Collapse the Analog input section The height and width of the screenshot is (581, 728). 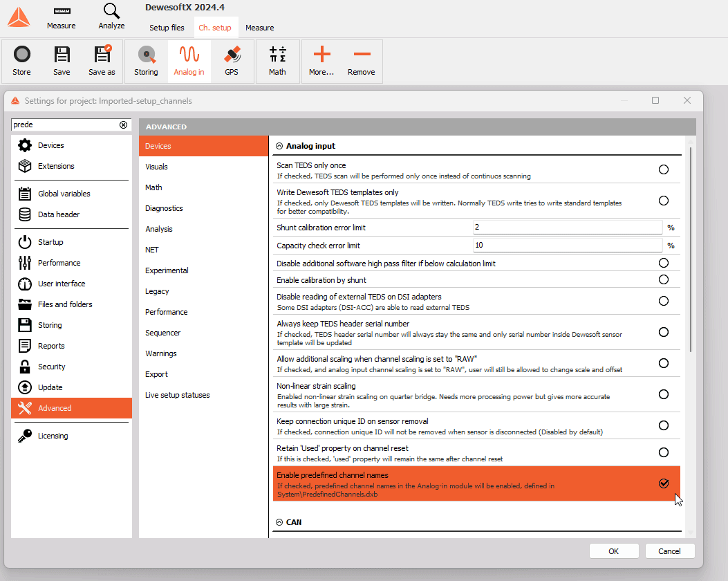pyautogui.click(x=279, y=146)
